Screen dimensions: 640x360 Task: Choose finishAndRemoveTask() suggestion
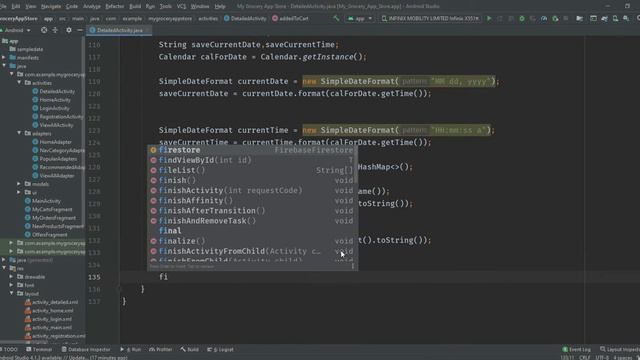pyautogui.click(x=252, y=221)
